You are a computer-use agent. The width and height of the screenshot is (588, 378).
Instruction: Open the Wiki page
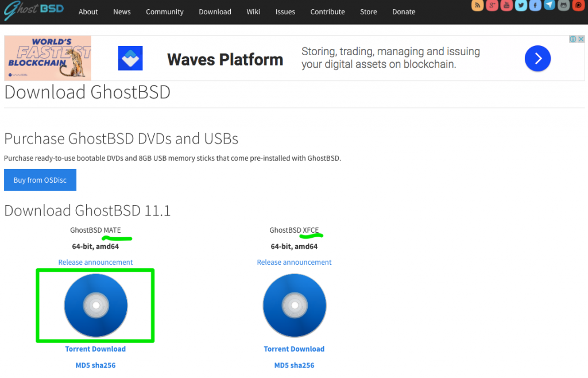tap(253, 12)
